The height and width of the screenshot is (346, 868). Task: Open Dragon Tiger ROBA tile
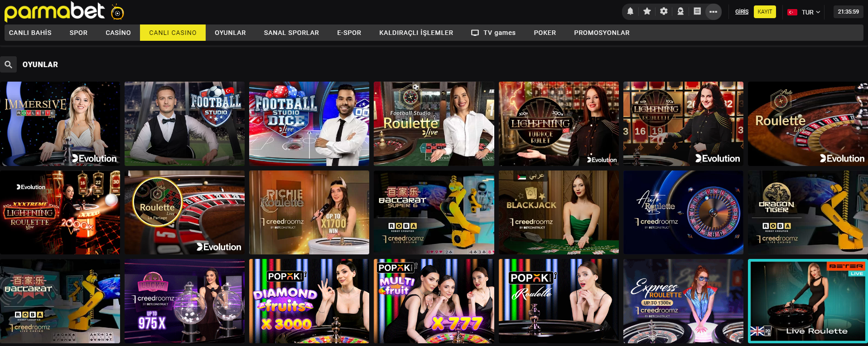click(808, 212)
